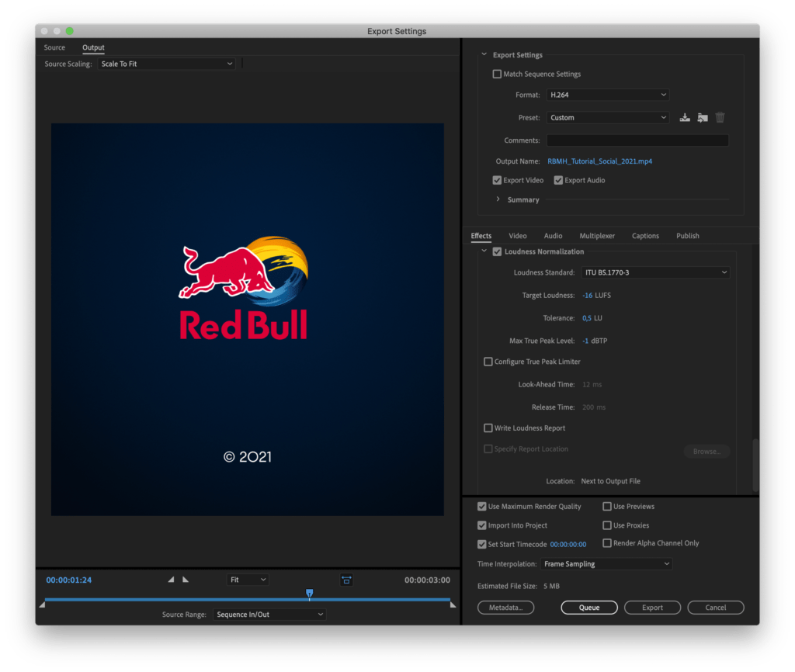
Task: Click the blue timeline scrub bar
Action: tap(248, 600)
